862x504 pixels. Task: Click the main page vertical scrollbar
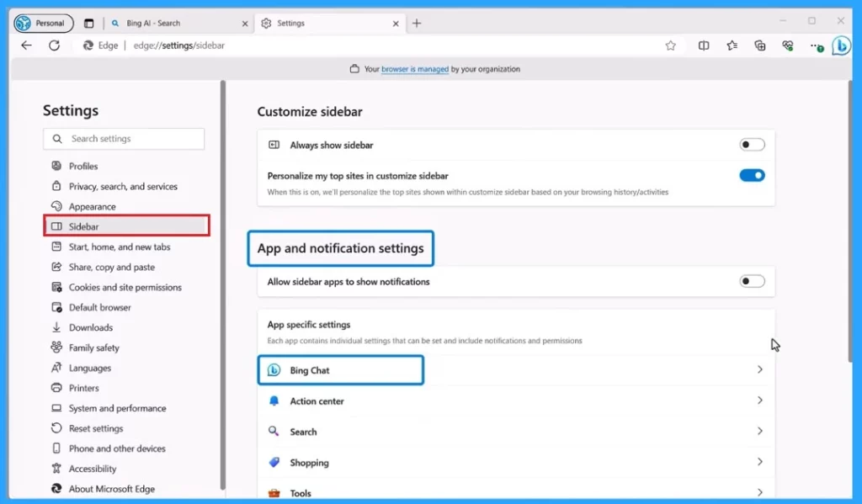850,221
